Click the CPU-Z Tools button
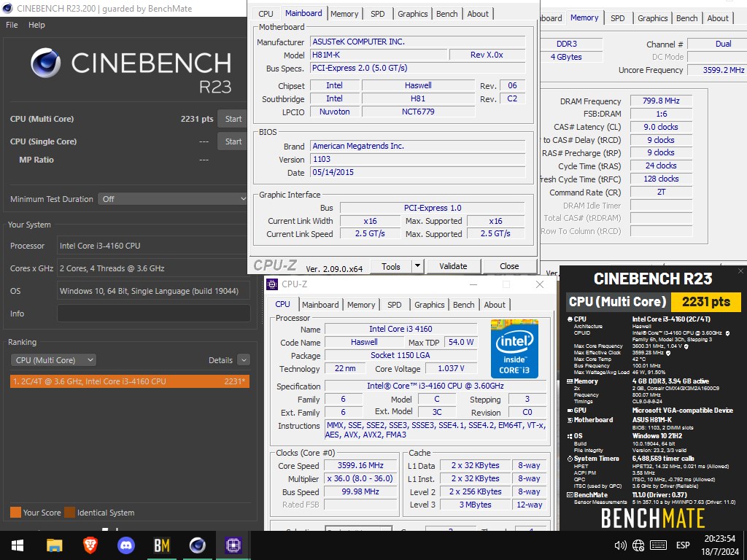Screen dimensions: 747x560 [x=391, y=266]
